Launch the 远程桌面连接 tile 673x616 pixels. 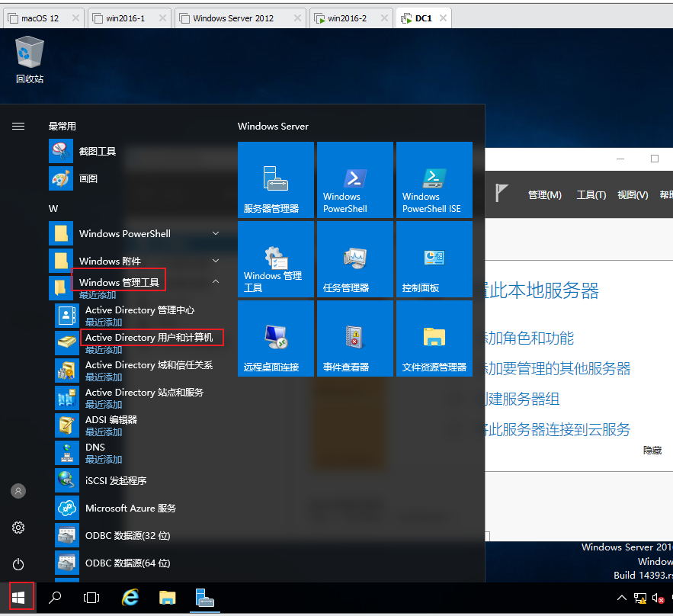(x=276, y=338)
